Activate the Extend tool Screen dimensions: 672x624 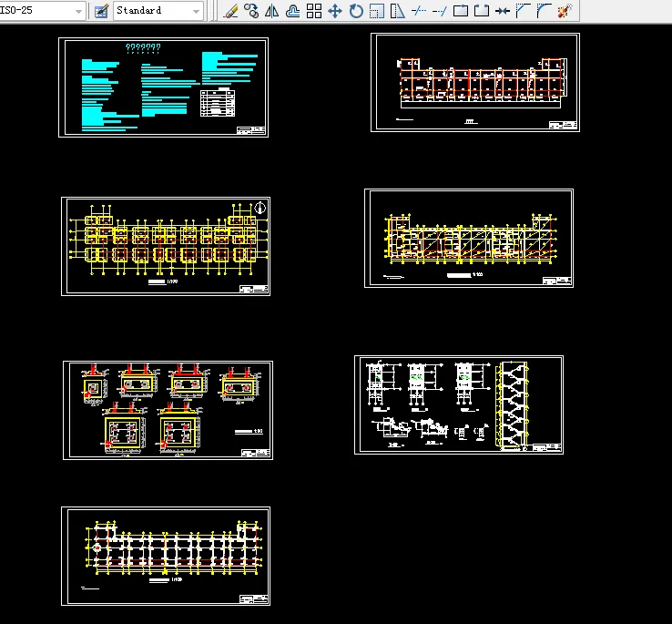[439, 11]
